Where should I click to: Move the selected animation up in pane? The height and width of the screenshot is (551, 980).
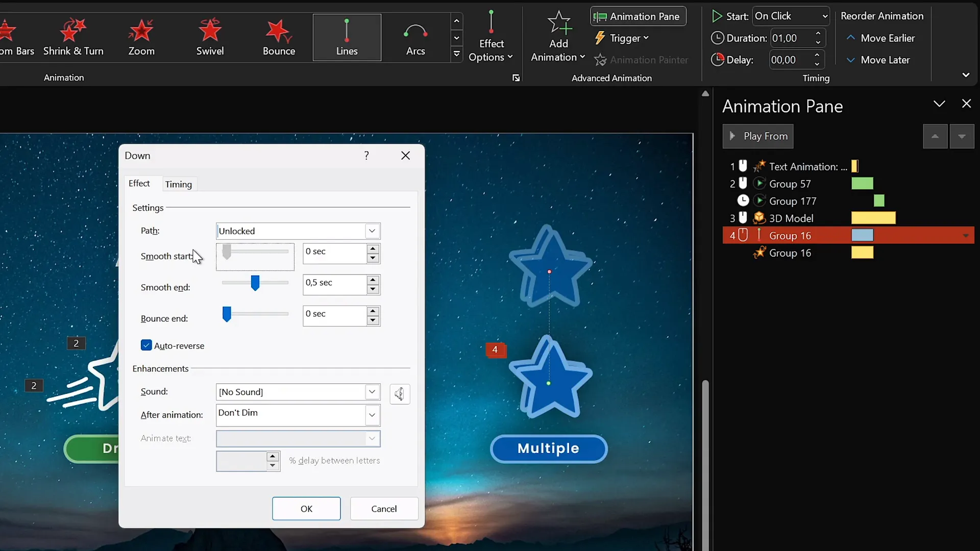935,136
